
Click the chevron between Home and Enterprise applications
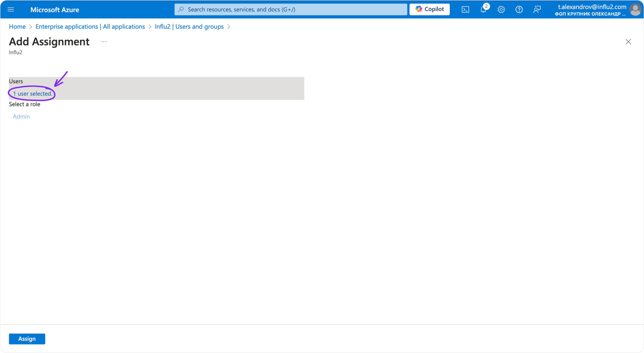click(x=30, y=27)
